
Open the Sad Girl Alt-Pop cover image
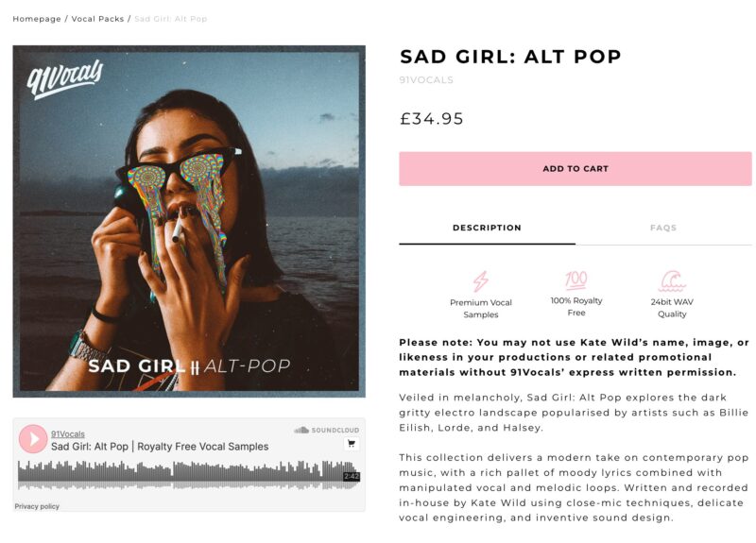189,222
